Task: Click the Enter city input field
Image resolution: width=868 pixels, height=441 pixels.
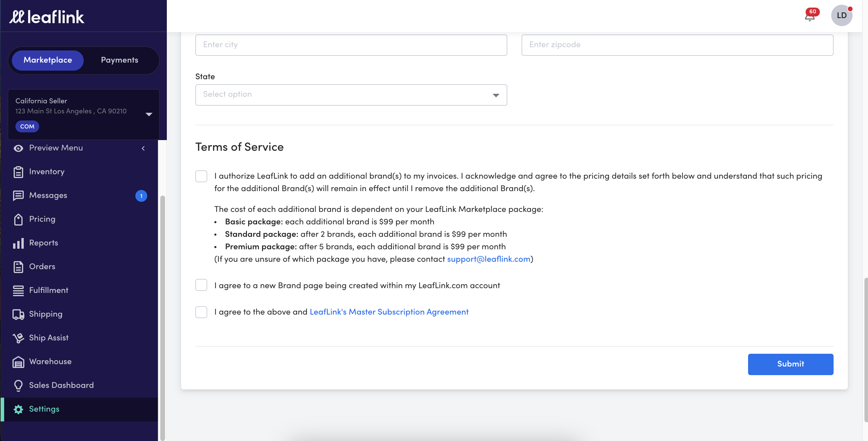Action: click(351, 45)
